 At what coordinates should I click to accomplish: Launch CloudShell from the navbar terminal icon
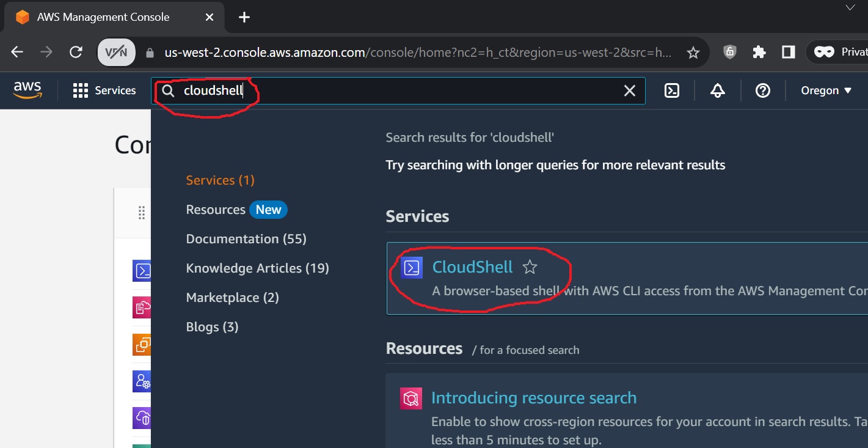pos(672,90)
